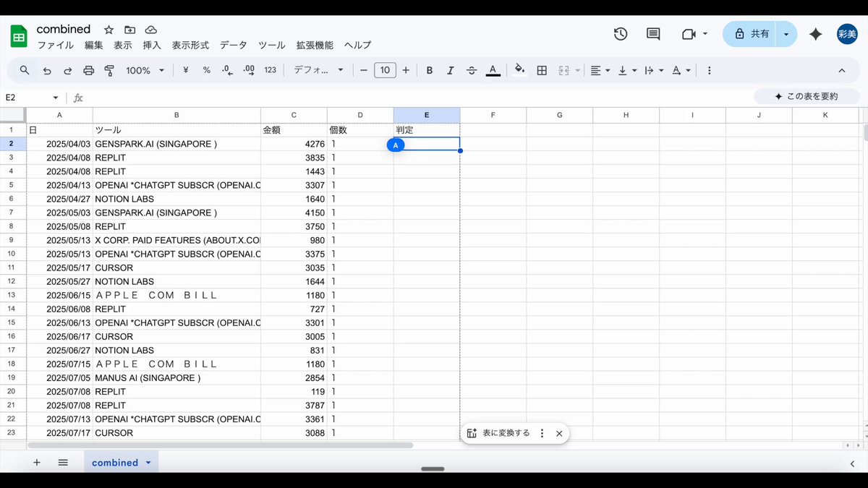
Task: Click the font size field showing 10
Action: coord(385,70)
